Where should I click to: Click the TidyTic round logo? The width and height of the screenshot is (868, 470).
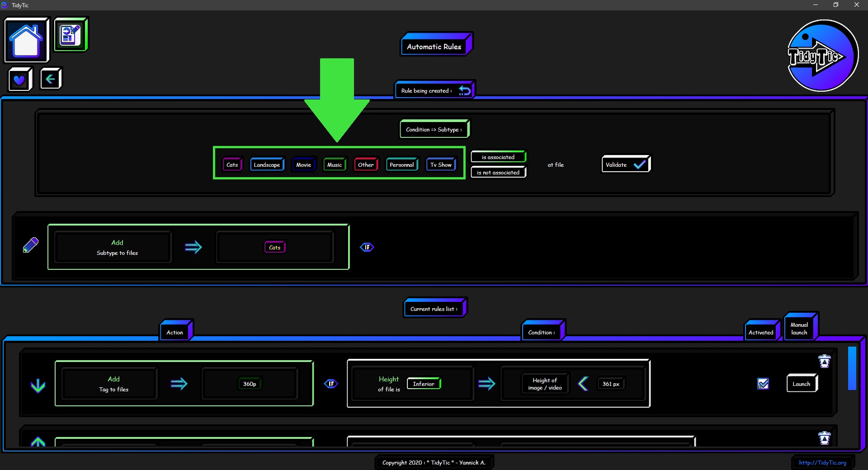822,56
